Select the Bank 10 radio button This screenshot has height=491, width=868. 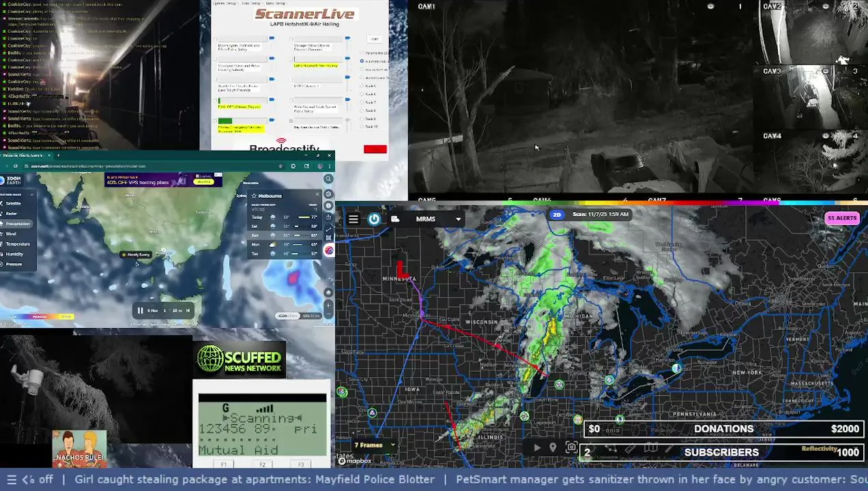(362, 126)
